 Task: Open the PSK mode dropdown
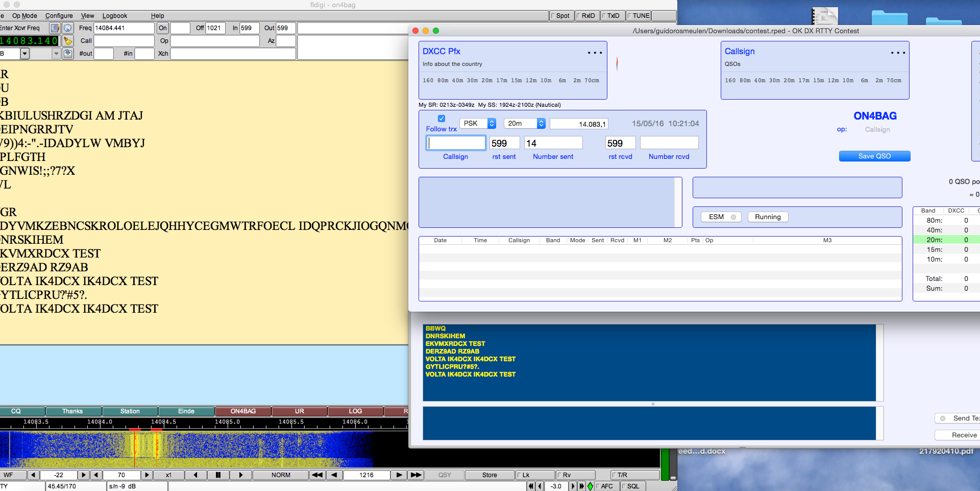coord(478,124)
